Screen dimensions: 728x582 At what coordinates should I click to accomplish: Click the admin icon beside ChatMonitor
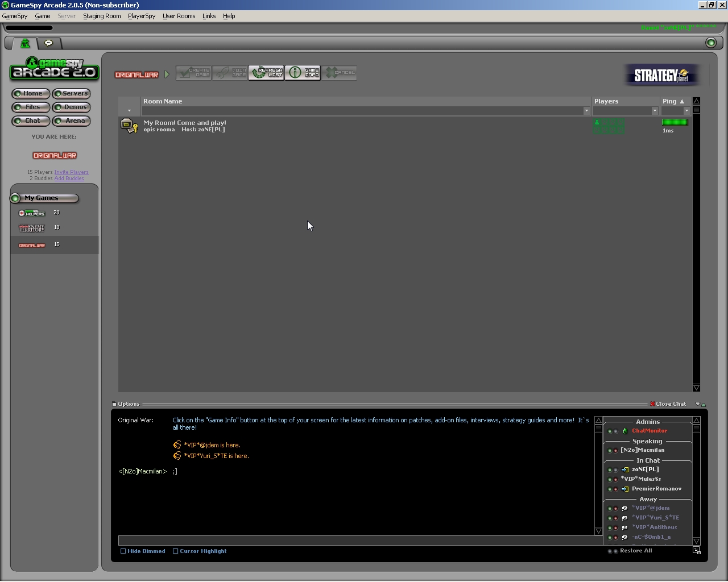[x=624, y=431]
